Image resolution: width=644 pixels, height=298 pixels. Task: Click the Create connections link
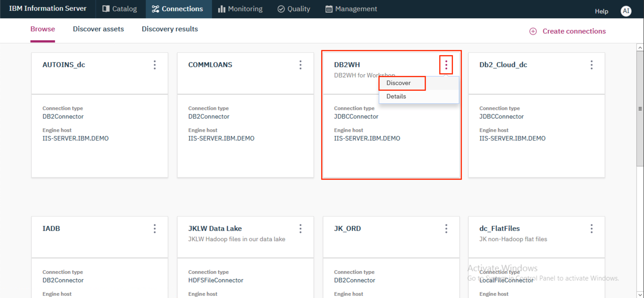[x=574, y=31]
